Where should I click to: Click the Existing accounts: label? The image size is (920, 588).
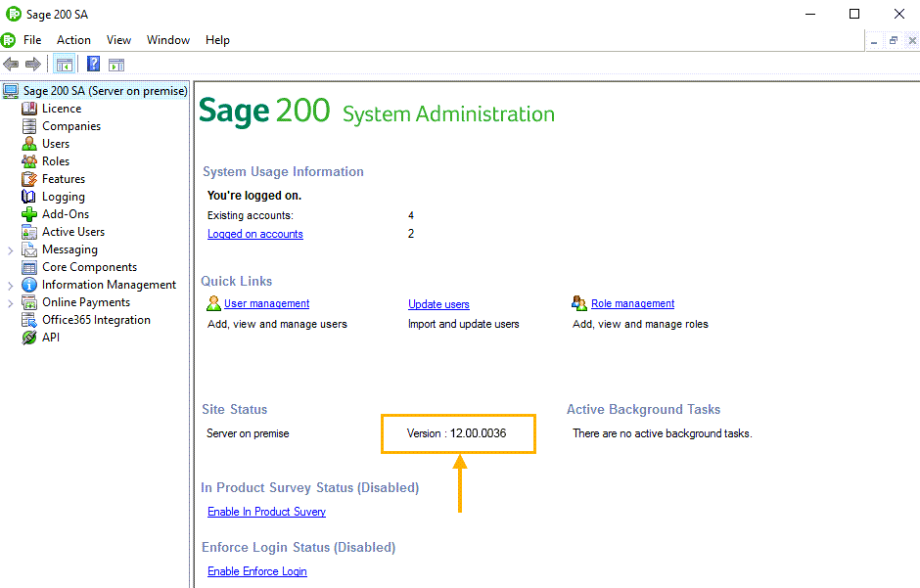(x=251, y=216)
